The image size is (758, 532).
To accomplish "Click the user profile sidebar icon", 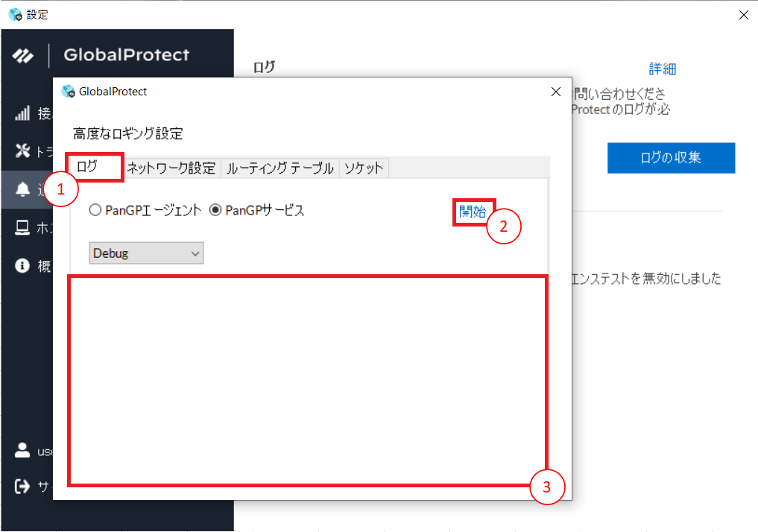I will pyautogui.click(x=22, y=450).
